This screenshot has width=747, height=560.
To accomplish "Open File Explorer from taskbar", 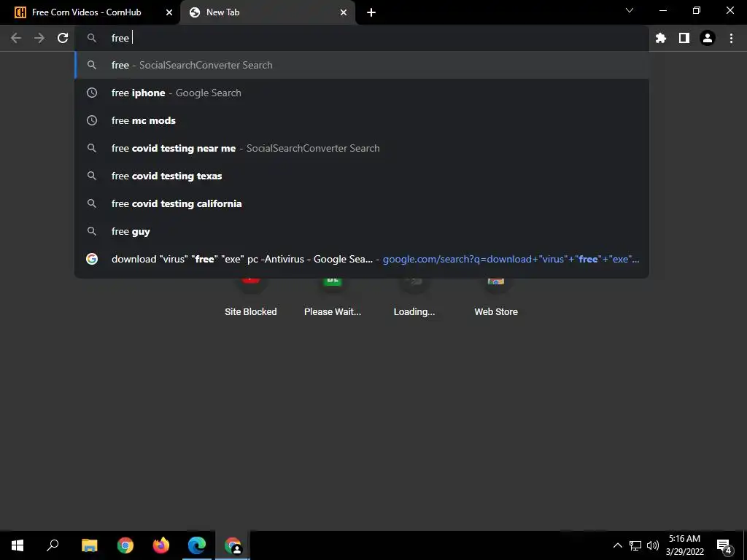I will (89, 545).
